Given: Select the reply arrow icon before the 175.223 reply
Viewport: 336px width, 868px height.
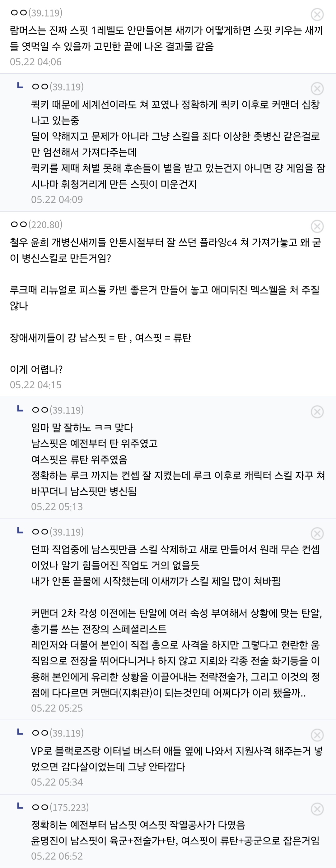Looking at the screenshot, I should pos(20,806).
